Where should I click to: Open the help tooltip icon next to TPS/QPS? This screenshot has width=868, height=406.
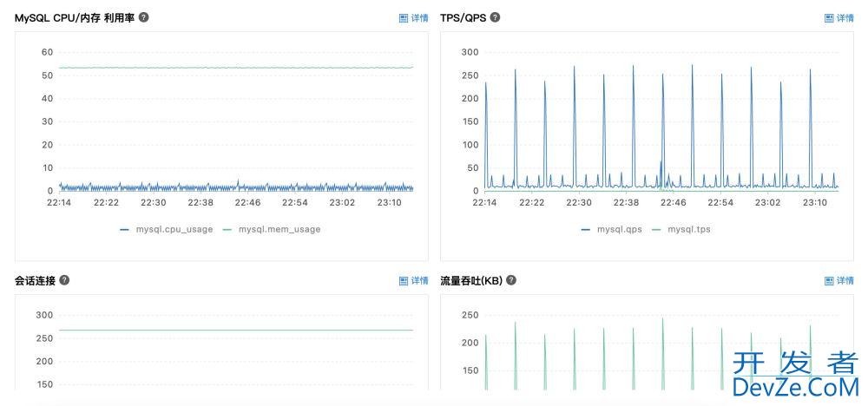click(x=495, y=17)
